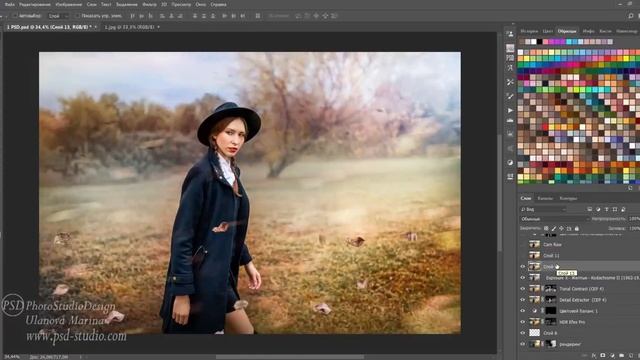Open the Adjustments panel circle icon
This screenshot has height=360, width=640.
tap(510, 162)
